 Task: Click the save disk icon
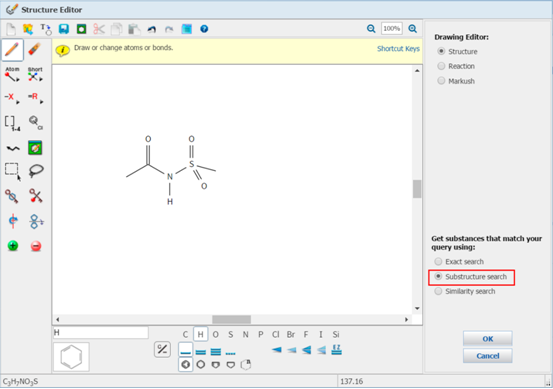[64, 29]
